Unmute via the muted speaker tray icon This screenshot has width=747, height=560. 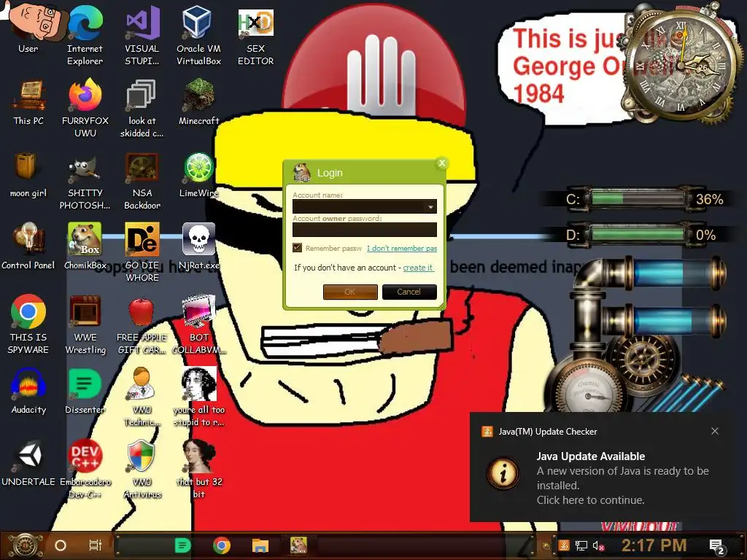(598, 545)
